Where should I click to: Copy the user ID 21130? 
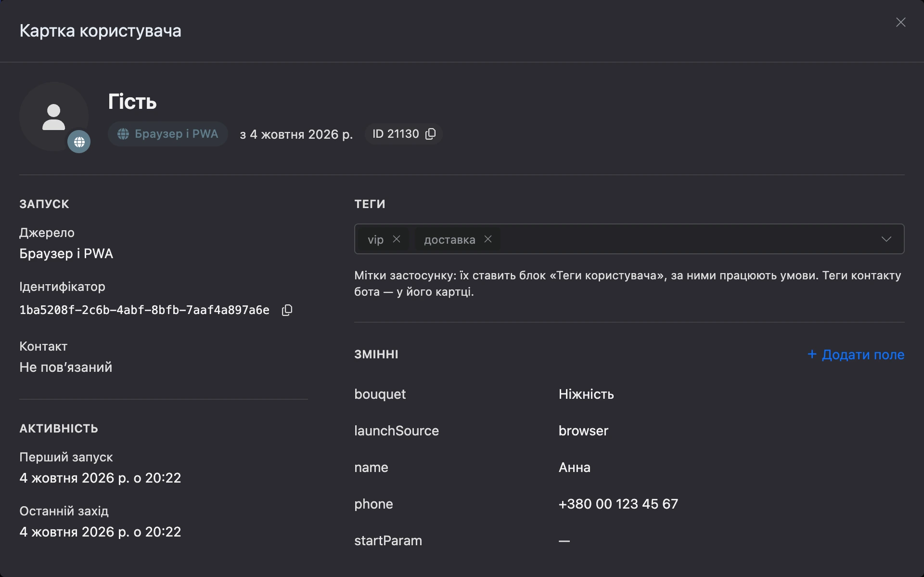point(431,134)
